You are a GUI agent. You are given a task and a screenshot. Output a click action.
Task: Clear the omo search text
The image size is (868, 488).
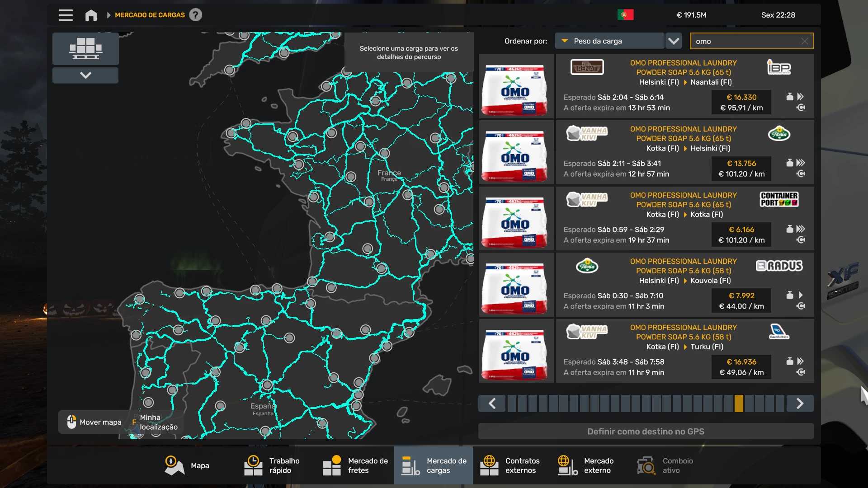point(804,41)
